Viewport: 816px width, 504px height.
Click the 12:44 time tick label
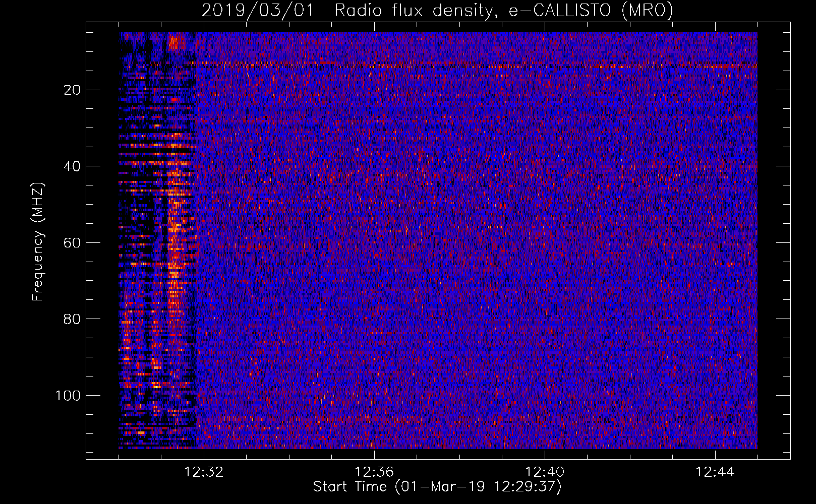[x=715, y=472]
